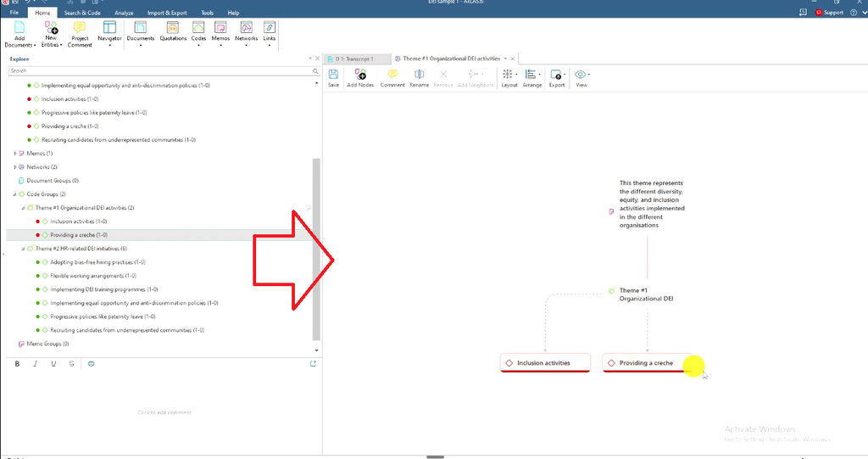Select the Providing a creche network node

pos(647,362)
